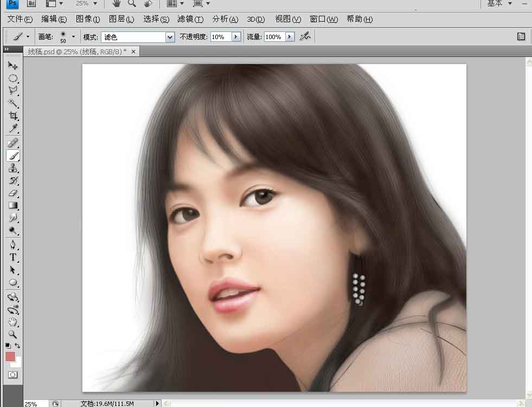Image resolution: width=532 pixels, height=407 pixels.
Task: Open the 不透明度 slider arrow
Action: (x=236, y=37)
